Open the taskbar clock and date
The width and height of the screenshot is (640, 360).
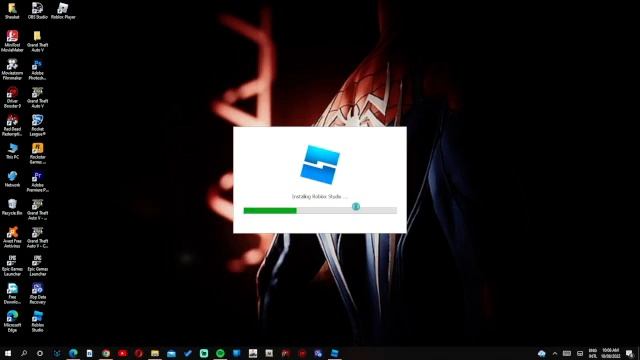(x=610, y=353)
